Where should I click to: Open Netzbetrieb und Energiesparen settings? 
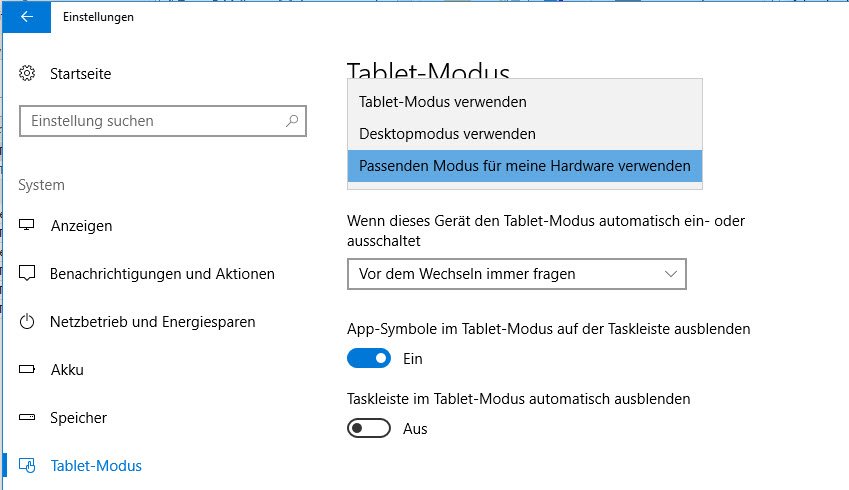pyautogui.click(x=152, y=322)
